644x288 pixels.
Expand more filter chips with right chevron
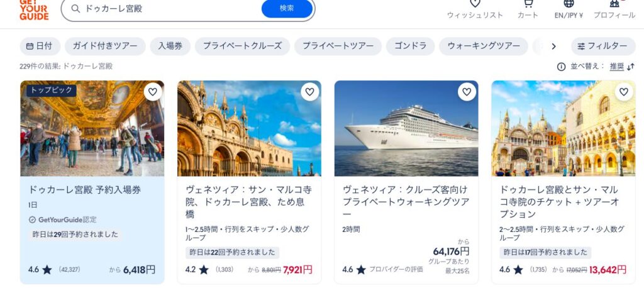[x=553, y=47]
